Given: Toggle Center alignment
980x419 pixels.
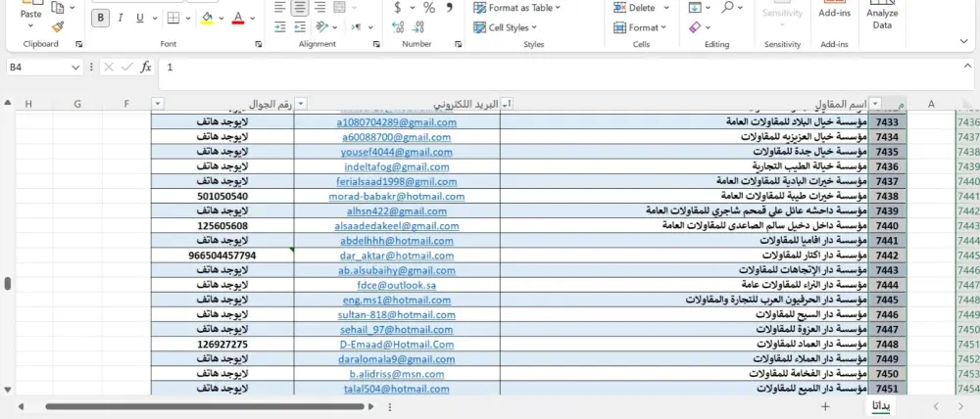Looking at the screenshot, I should (x=300, y=7).
